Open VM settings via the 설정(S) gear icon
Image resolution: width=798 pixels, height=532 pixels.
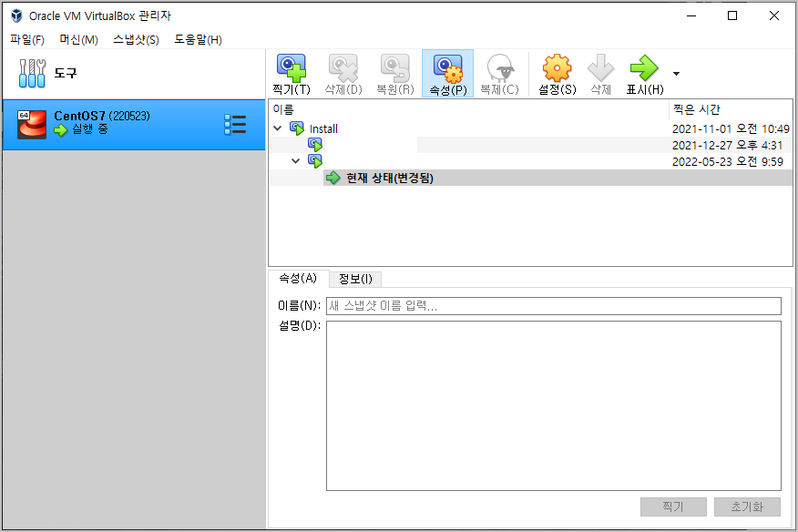pos(556,73)
